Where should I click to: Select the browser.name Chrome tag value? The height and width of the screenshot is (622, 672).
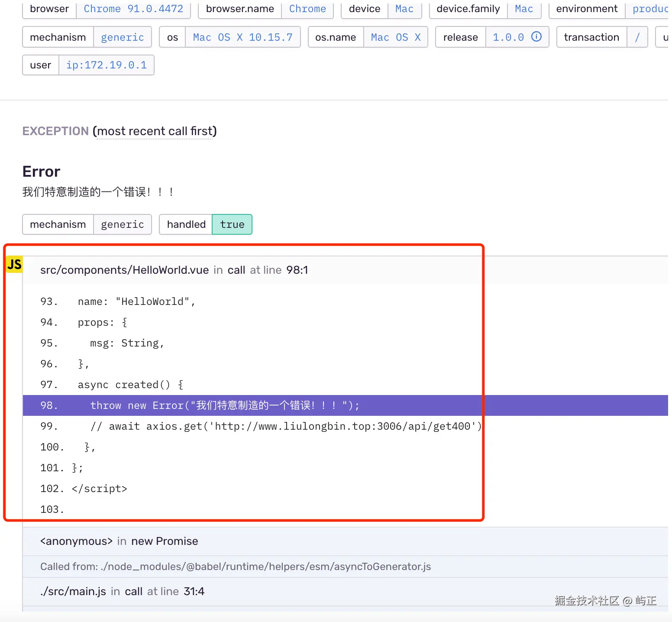point(307,9)
